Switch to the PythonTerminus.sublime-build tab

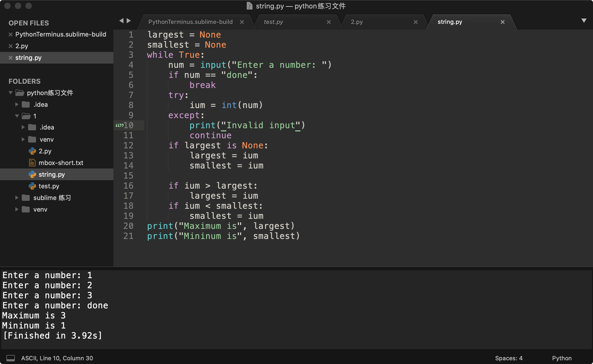(190, 22)
